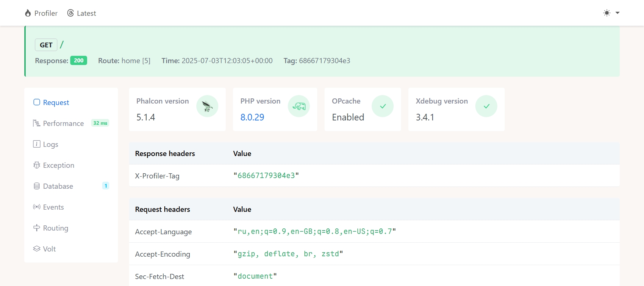
Task: Click the Profiler flame icon
Action: [28, 13]
